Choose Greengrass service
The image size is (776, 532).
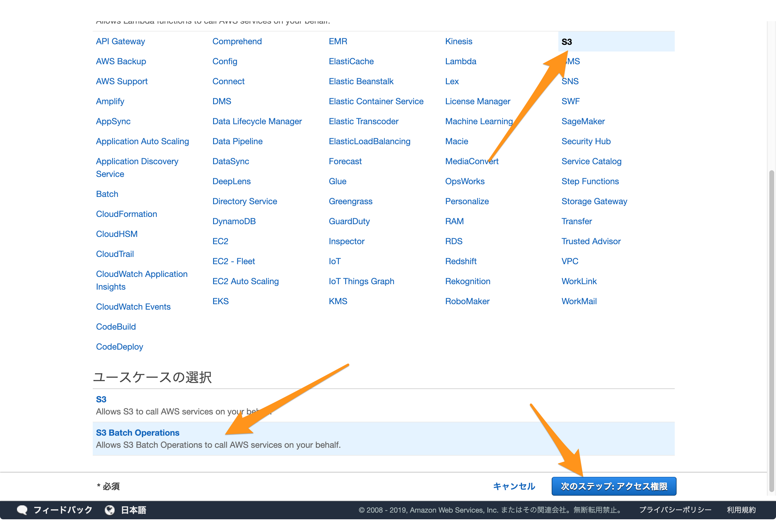coord(350,201)
